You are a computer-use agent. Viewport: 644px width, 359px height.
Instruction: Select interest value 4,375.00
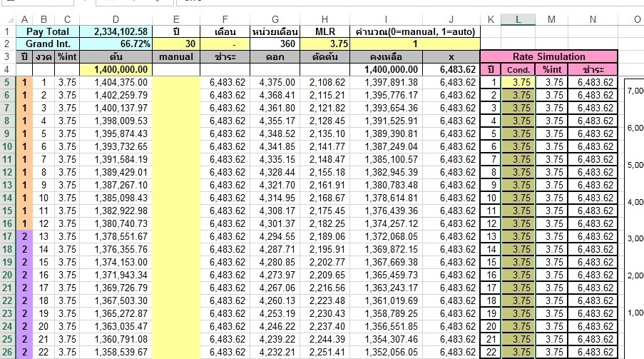click(x=275, y=82)
